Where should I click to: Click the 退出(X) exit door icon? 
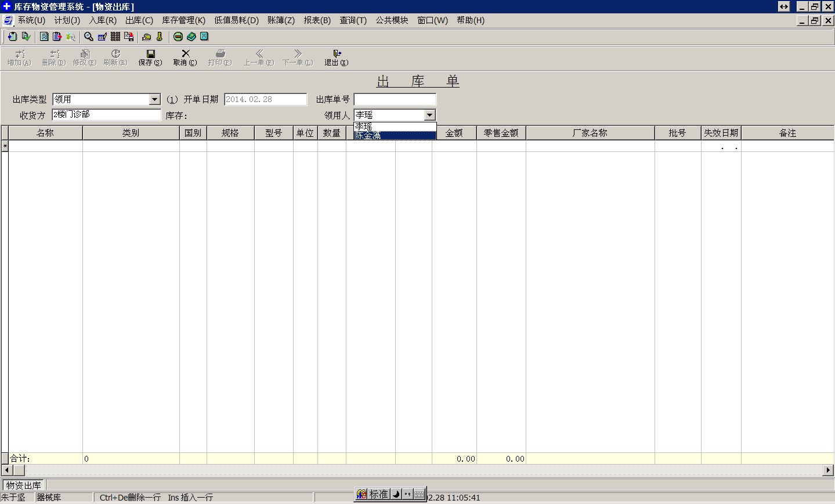click(337, 57)
